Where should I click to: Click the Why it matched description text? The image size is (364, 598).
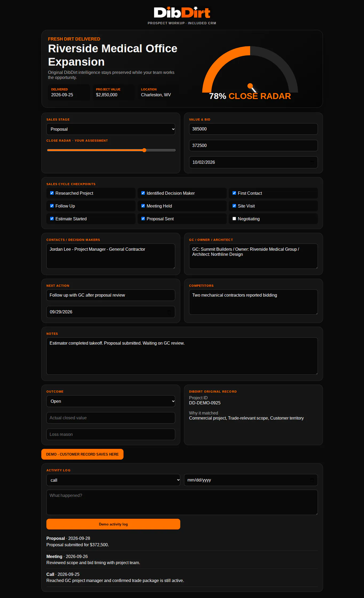(x=246, y=418)
